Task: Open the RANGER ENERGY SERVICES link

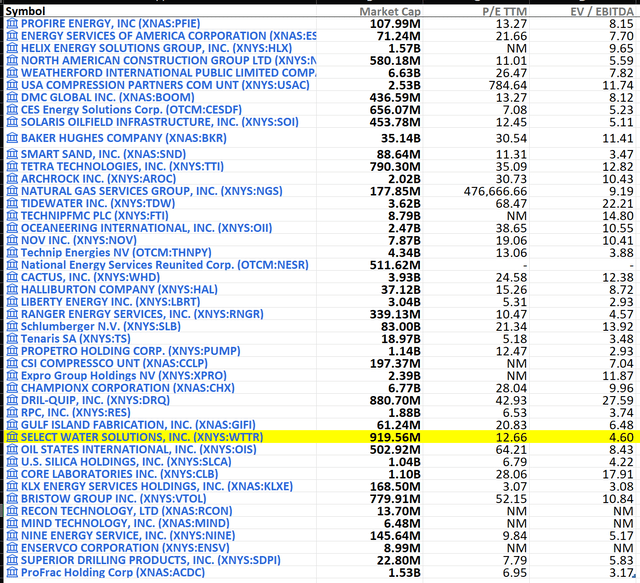Action: pos(142,314)
